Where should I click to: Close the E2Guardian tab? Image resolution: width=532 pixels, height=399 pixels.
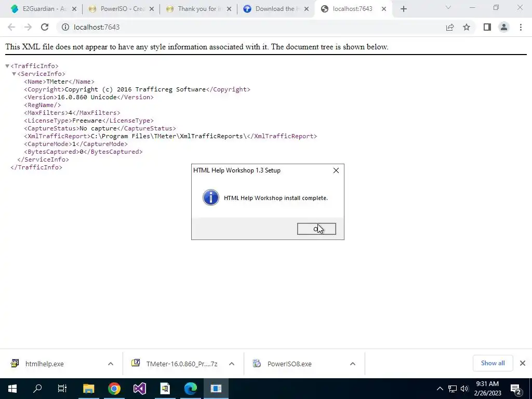coord(74,9)
